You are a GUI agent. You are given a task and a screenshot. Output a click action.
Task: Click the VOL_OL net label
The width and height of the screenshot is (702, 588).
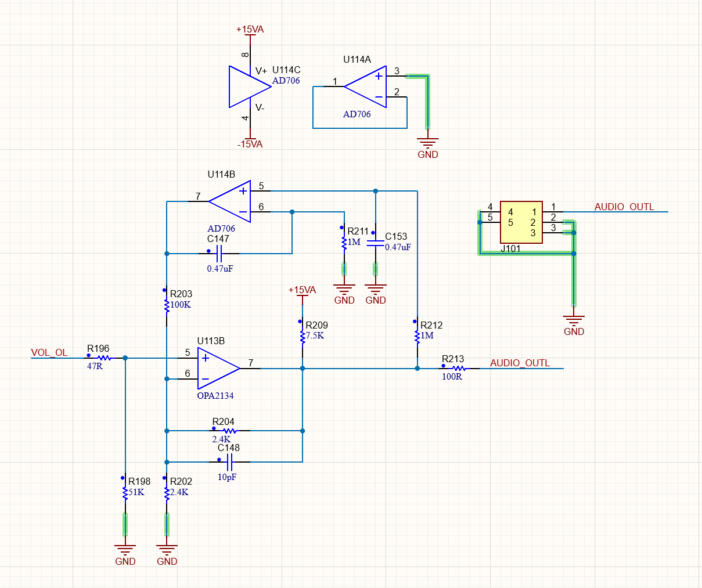point(49,352)
